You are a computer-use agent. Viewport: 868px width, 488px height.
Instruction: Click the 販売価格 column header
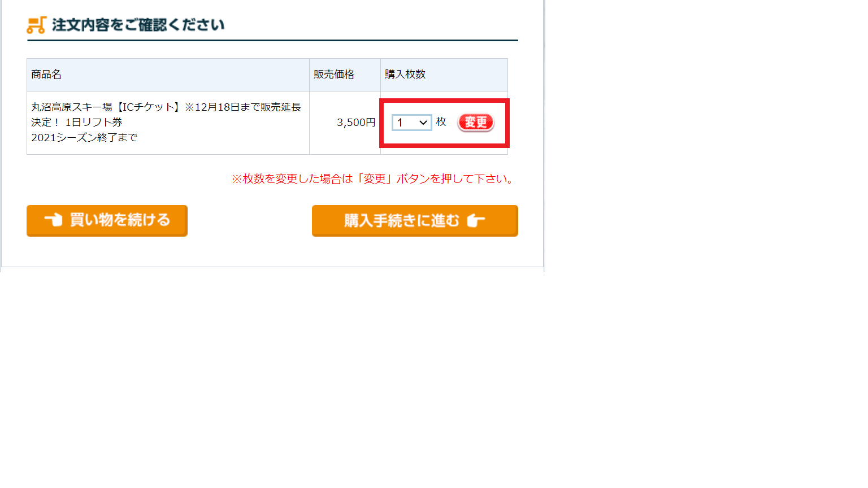tap(334, 75)
